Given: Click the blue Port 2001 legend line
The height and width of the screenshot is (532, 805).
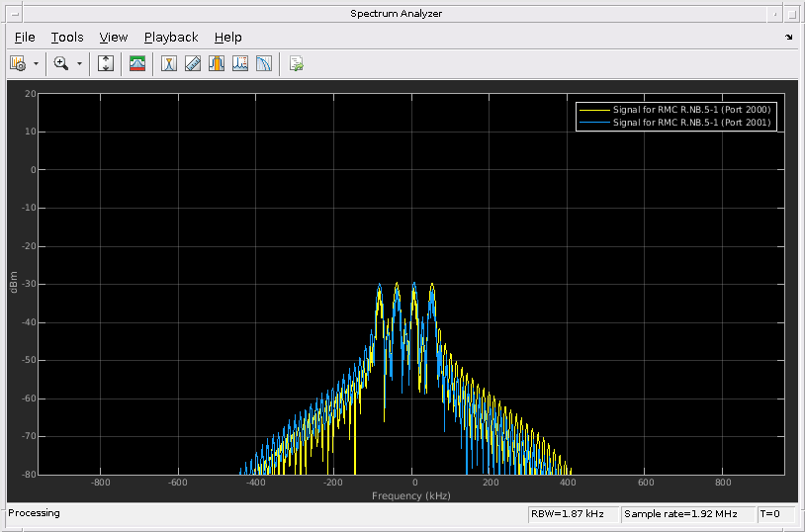Looking at the screenshot, I should pyautogui.click(x=593, y=123).
